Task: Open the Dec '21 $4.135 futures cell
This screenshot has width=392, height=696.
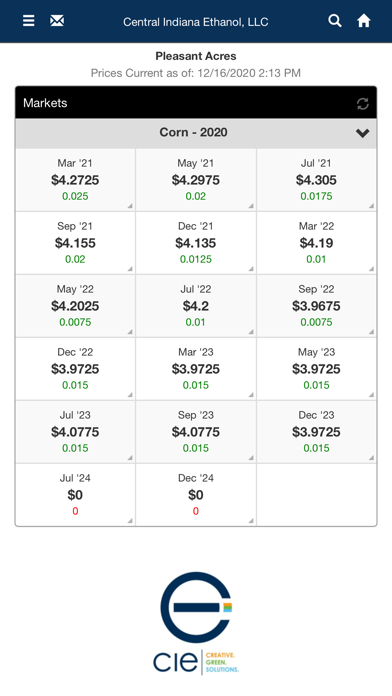Action: coord(196,243)
